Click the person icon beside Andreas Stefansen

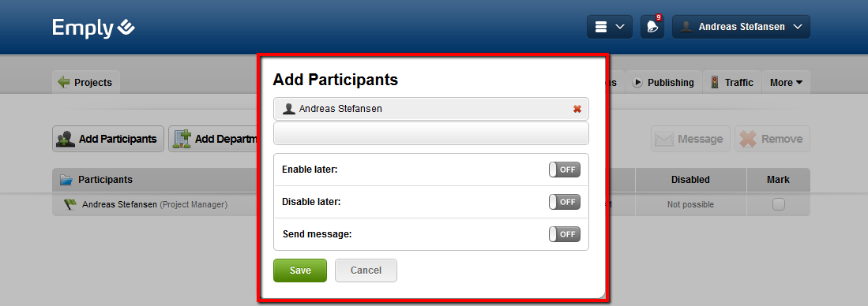point(288,109)
